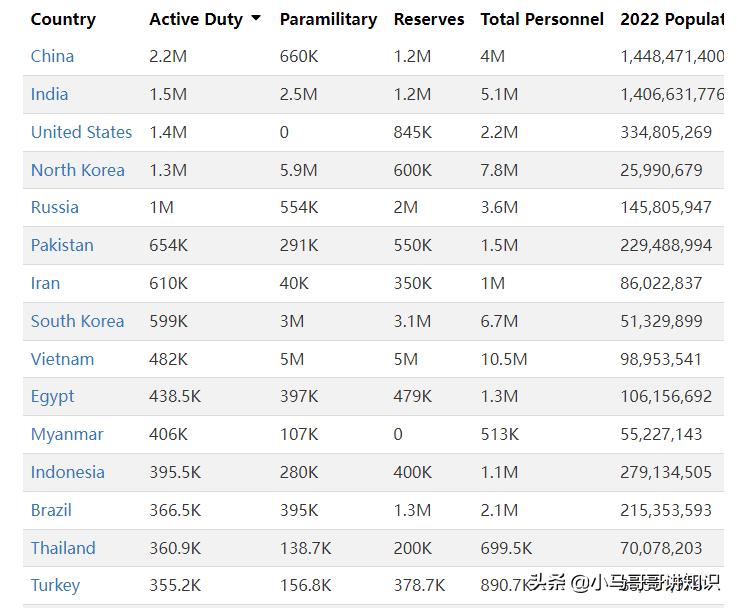Click the Active Duty sort arrow

coord(256,19)
